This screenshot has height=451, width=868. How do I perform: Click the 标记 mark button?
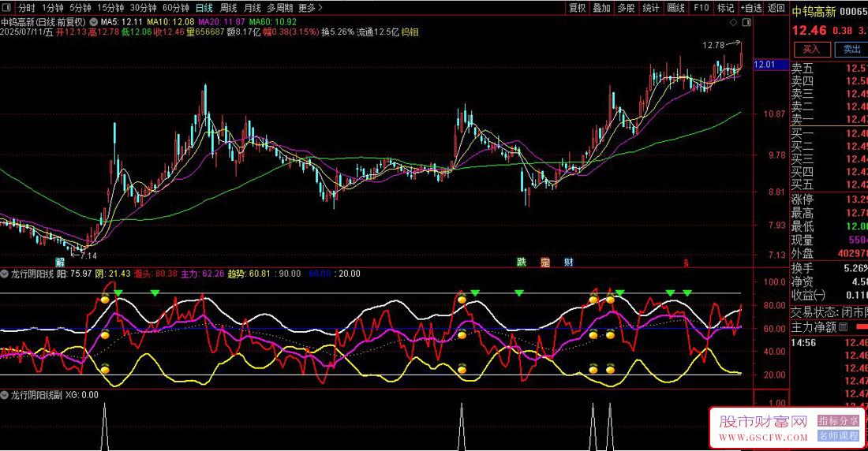click(725, 8)
